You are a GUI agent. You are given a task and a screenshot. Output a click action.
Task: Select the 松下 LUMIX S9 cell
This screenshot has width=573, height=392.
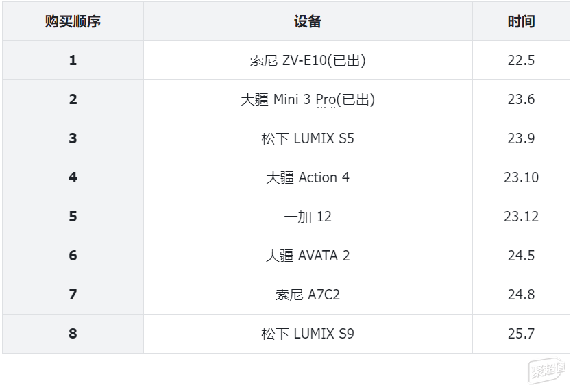coord(308,334)
